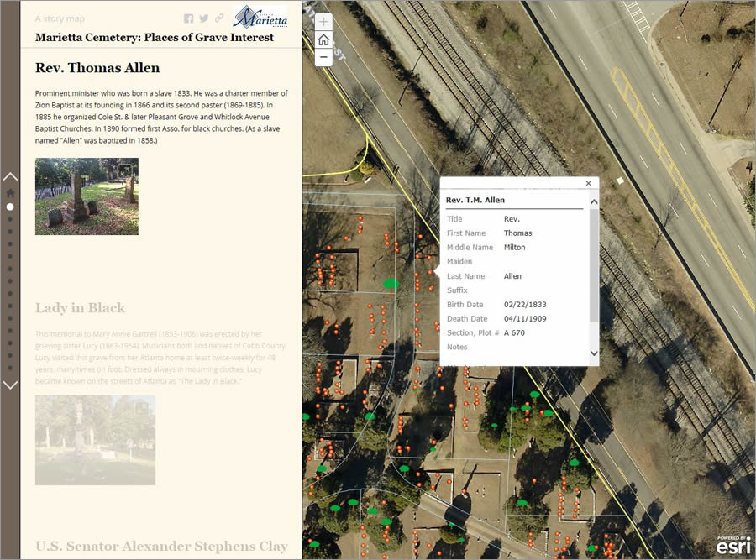Return map to default home extent
The image size is (756, 560).
(323, 39)
